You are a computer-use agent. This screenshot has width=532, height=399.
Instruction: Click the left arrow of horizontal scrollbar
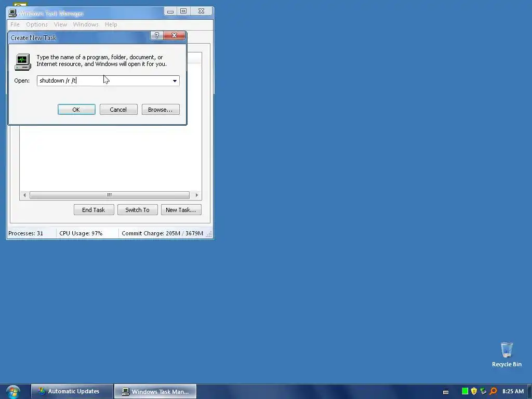pyautogui.click(x=24, y=195)
